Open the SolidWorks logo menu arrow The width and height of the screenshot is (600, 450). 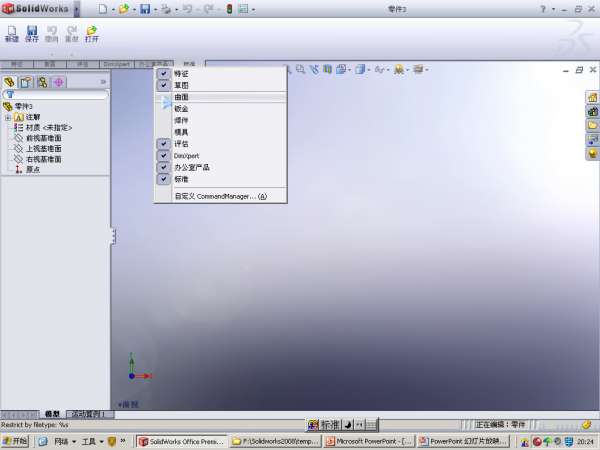[x=78, y=9]
